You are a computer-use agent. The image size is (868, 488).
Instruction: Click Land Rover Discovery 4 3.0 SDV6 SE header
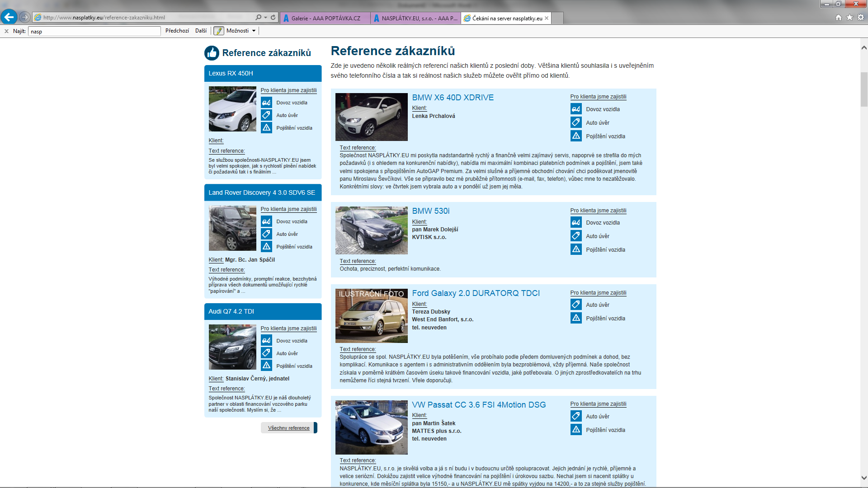263,192
